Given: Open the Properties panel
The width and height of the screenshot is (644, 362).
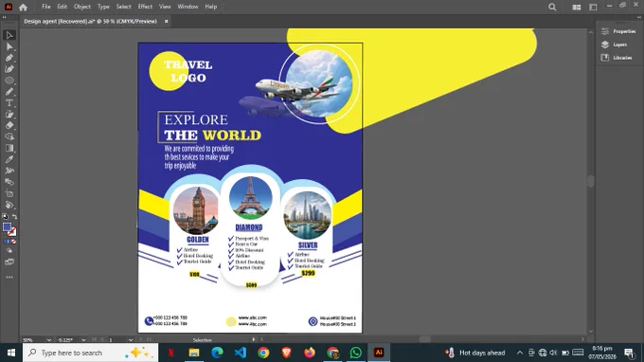Looking at the screenshot, I should [x=619, y=31].
